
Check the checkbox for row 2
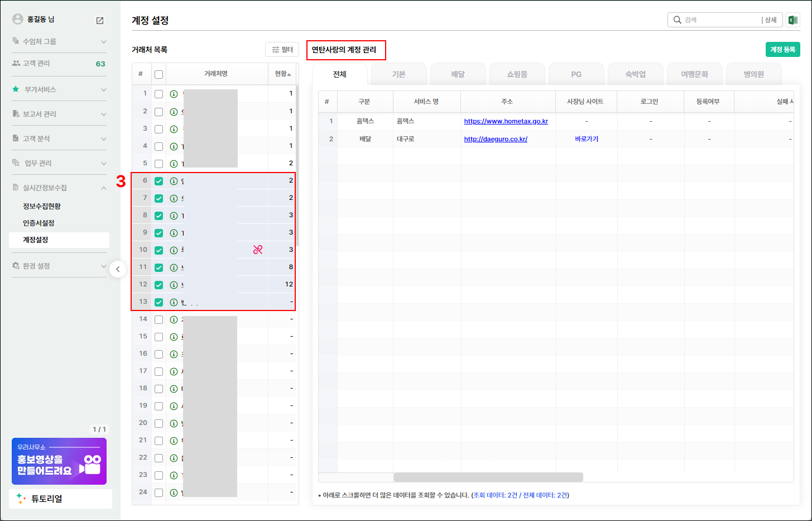pos(158,112)
